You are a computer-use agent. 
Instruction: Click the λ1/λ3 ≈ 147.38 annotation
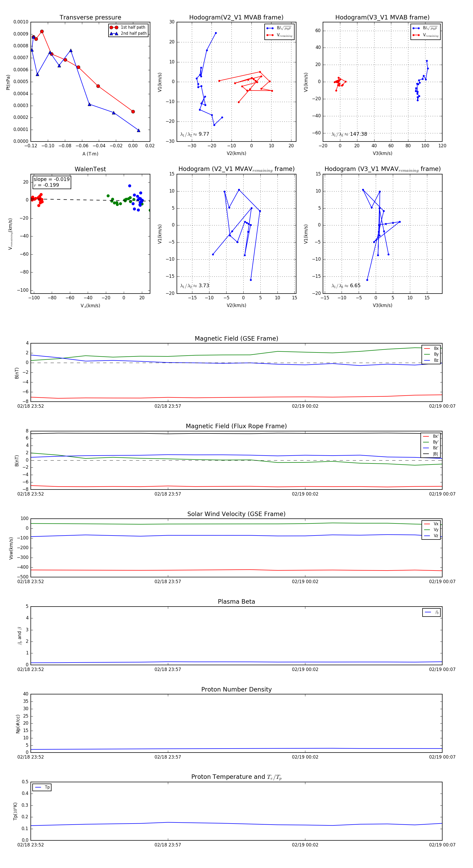pos(349,134)
